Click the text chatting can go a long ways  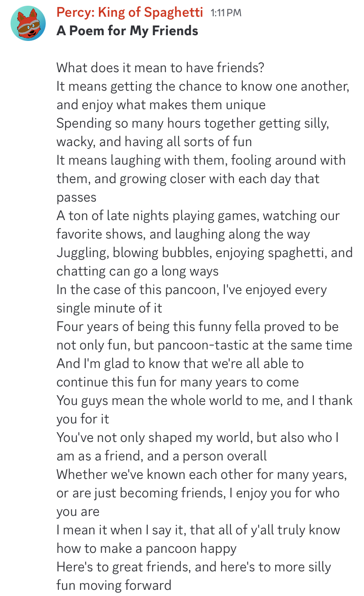pos(137,271)
